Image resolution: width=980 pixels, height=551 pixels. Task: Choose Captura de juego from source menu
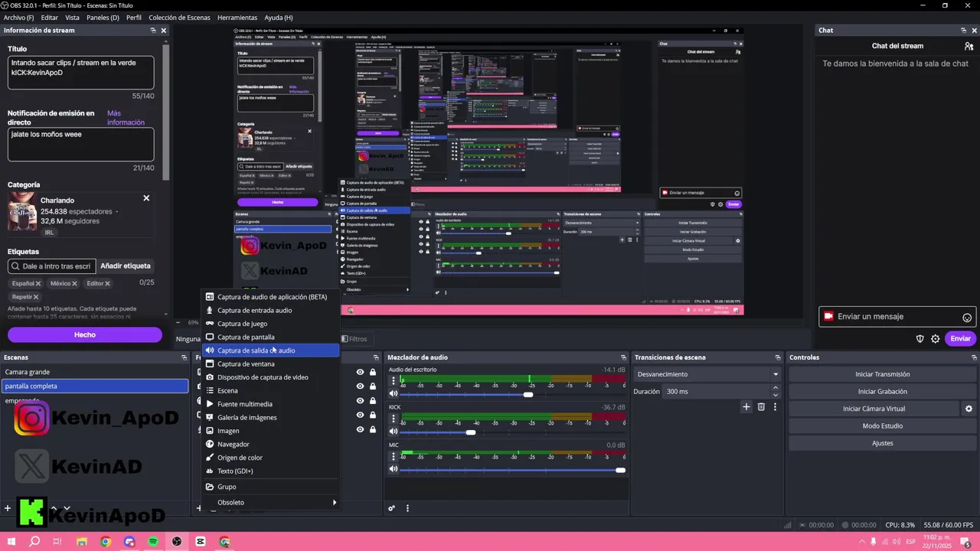click(x=270, y=324)
